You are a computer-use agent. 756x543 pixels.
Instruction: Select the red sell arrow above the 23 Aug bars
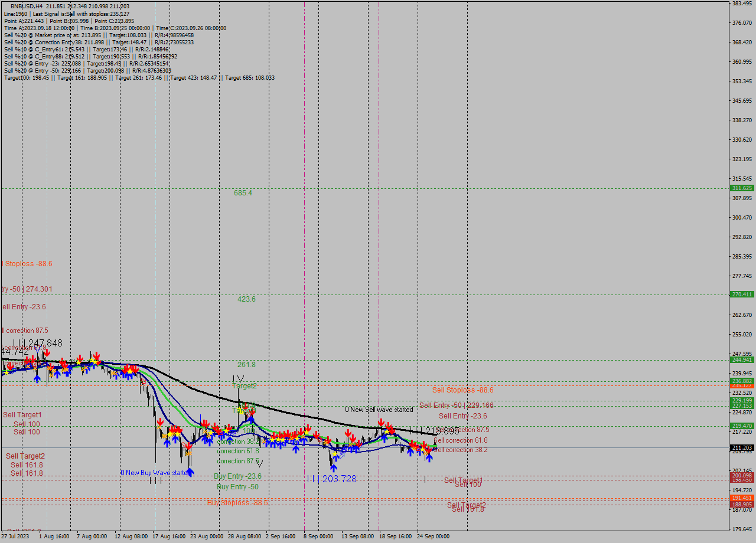click(205, 423)
